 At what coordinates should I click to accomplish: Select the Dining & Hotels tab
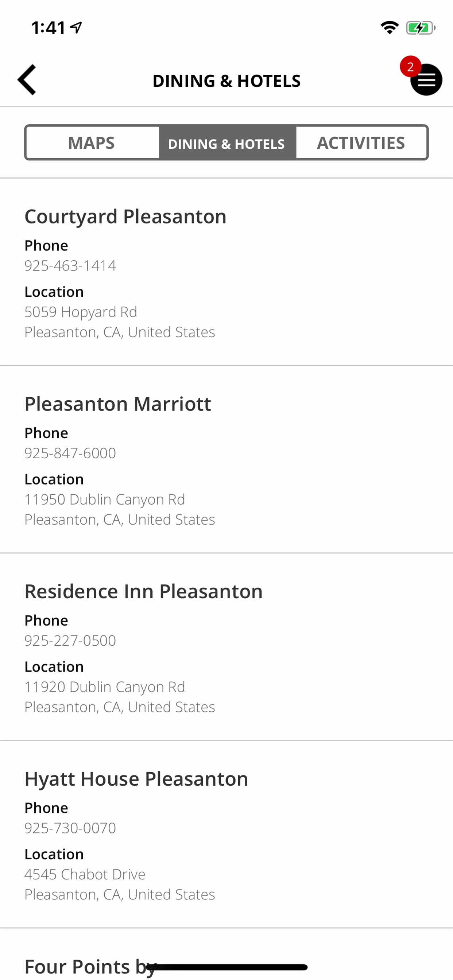226,143
